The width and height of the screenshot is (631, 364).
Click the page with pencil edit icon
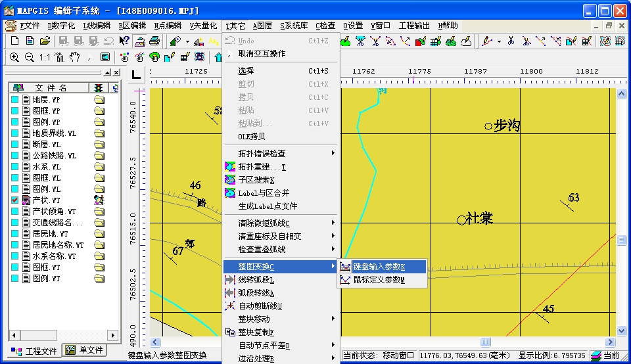(x=170, y=57)
